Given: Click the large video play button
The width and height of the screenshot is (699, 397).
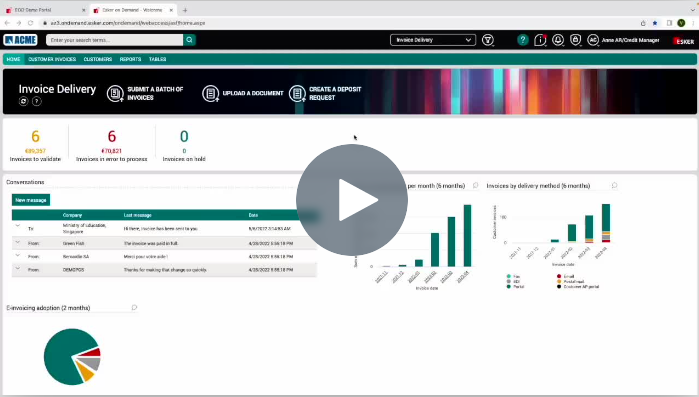Looking at the screenshot, I should [x=352, y=200].
